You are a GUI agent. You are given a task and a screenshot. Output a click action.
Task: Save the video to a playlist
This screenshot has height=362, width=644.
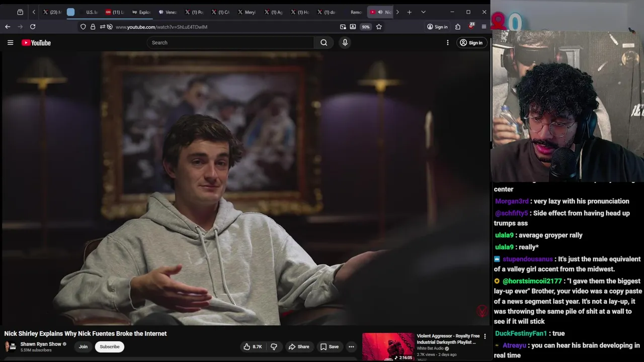click(x=330, y=346)
